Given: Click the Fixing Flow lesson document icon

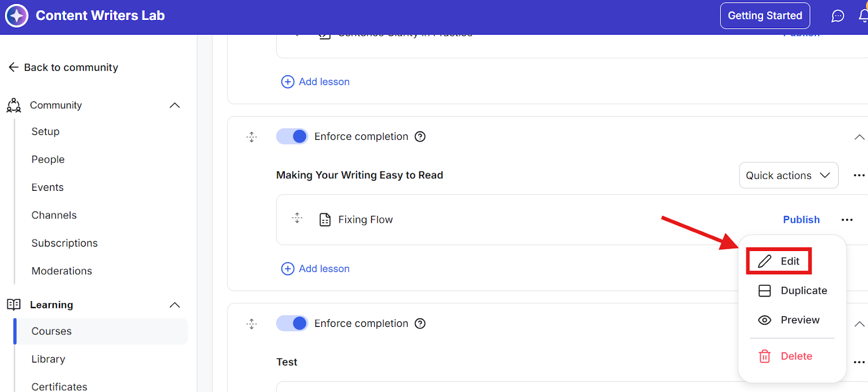Looking at the screenshot, I should tap(325, 220).
